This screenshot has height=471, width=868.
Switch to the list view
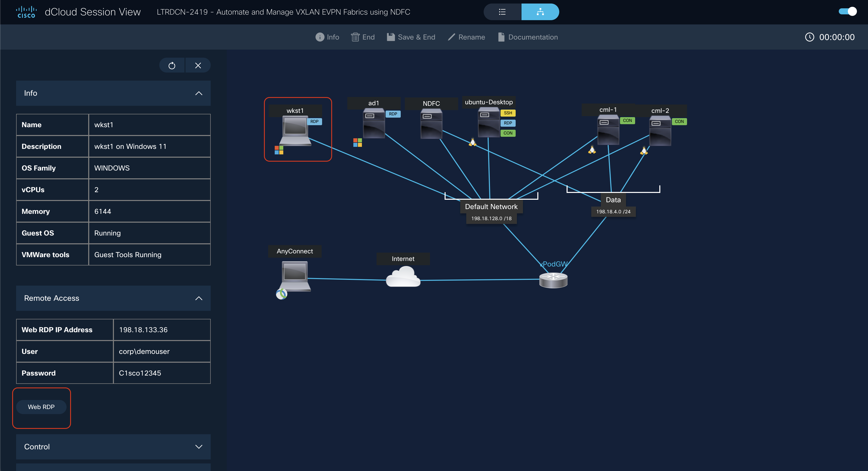tap(502, 12)
